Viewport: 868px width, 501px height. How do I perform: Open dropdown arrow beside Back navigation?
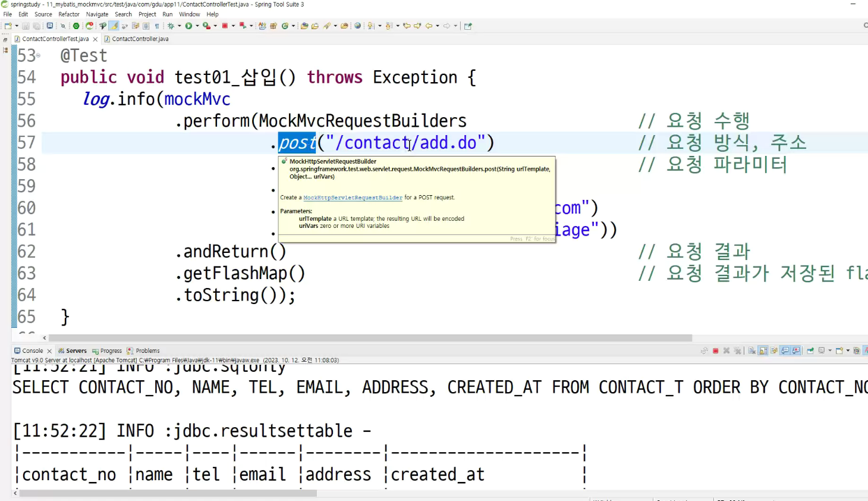coord(438,26)
